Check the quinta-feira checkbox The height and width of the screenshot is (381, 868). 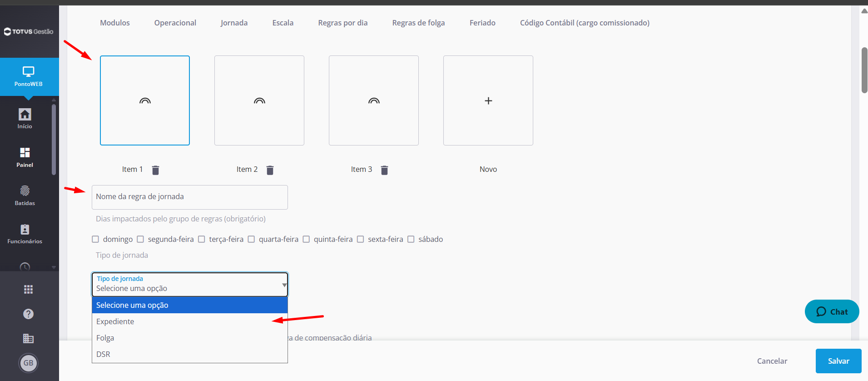[306, 239]
